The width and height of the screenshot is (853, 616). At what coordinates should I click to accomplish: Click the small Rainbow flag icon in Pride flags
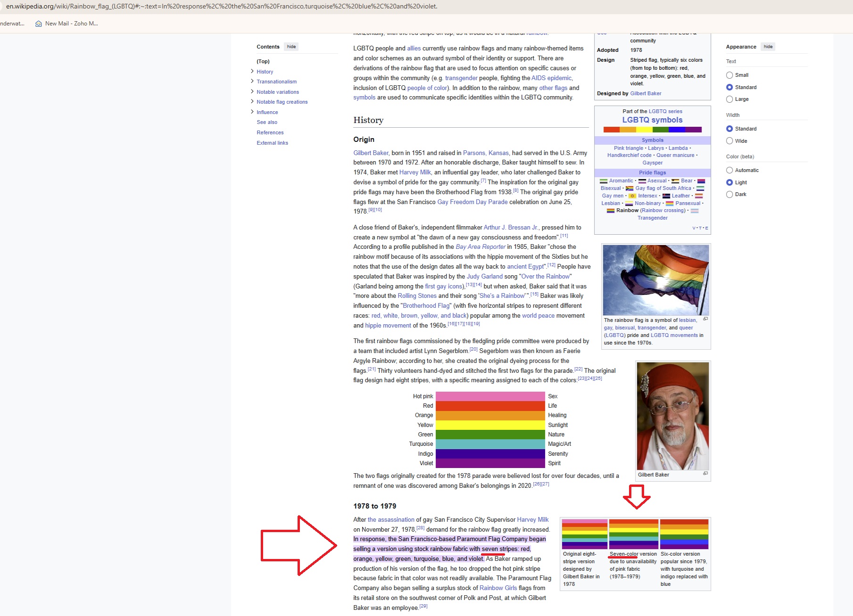(611, 211)
